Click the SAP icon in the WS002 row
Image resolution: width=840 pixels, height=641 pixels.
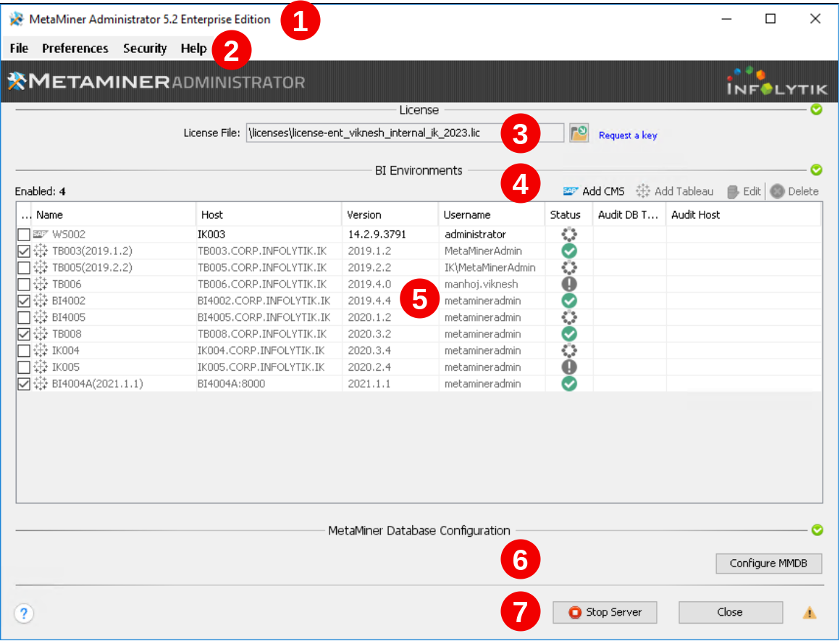tap(41, 234)
